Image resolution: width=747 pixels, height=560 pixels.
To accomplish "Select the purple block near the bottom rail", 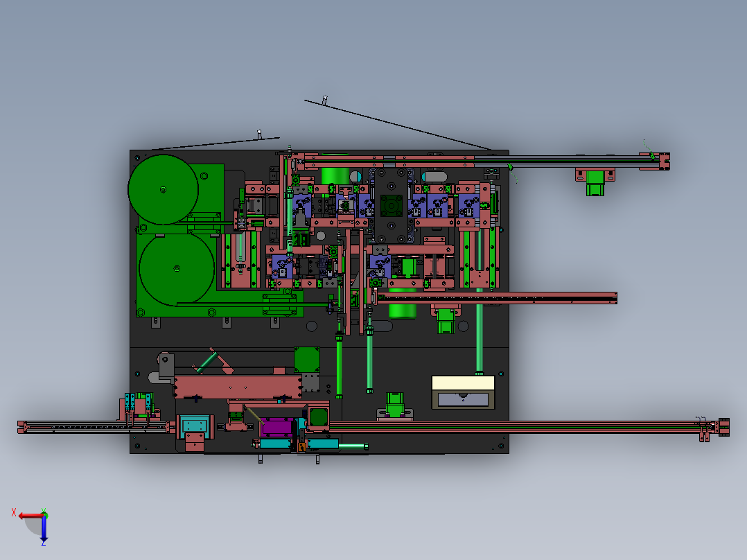I will click(276, 427).
